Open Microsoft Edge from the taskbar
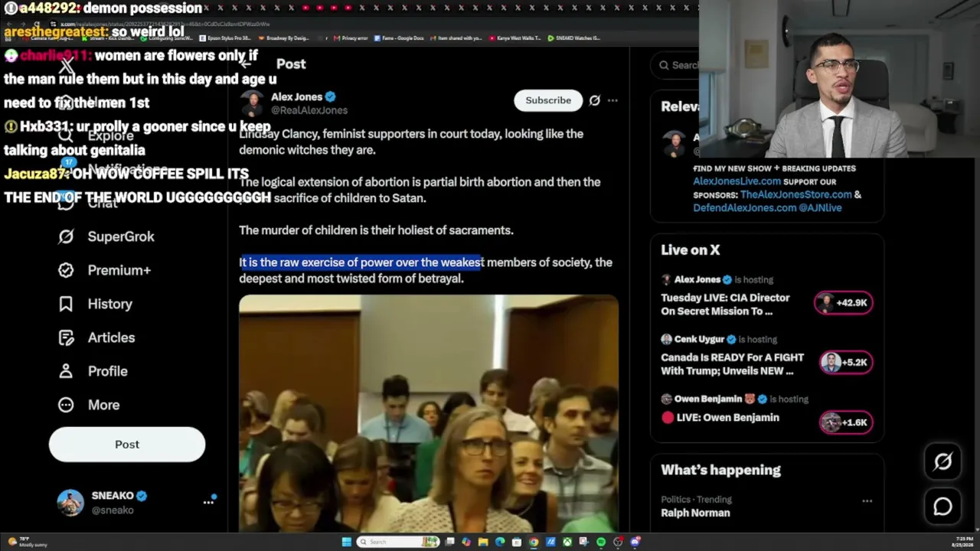 pos(500,542)
